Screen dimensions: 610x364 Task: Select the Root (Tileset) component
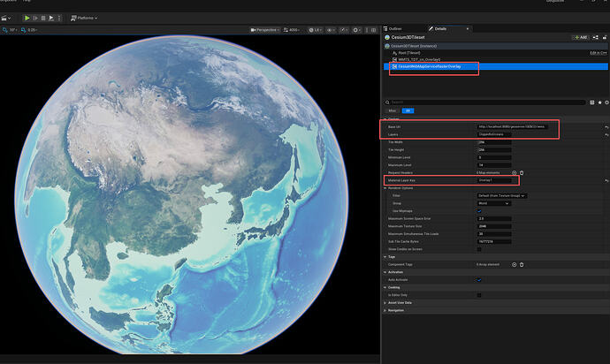(408, 53)
